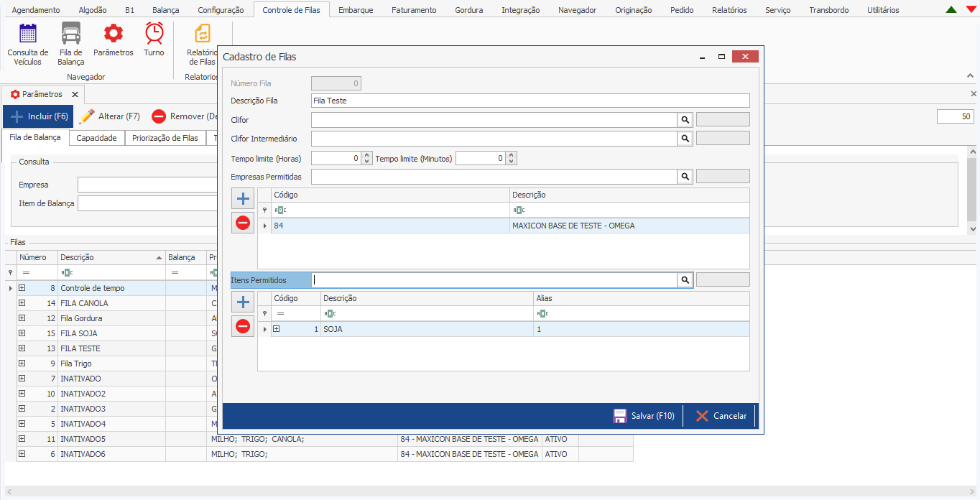Open Parâmetros gear icon in ribbon
Image resolution: width=980 pixels, height=500 pixels.
(114, 34)
